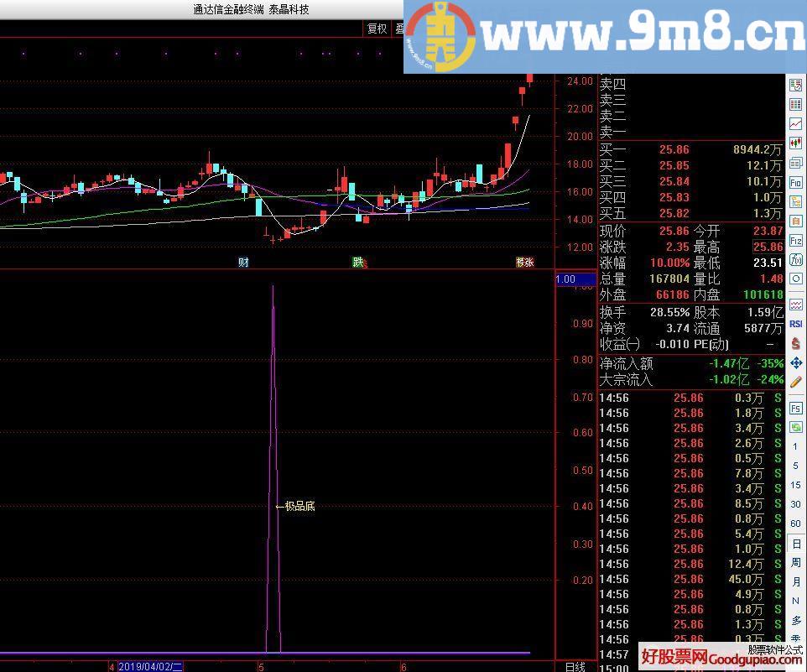Open the F12 trading icon

[x=795, y=240]
